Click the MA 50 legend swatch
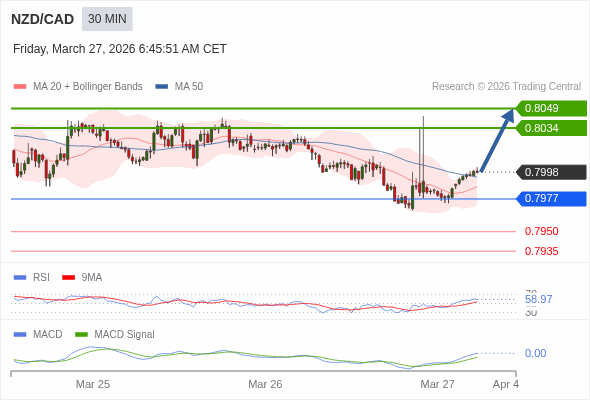 162,87
